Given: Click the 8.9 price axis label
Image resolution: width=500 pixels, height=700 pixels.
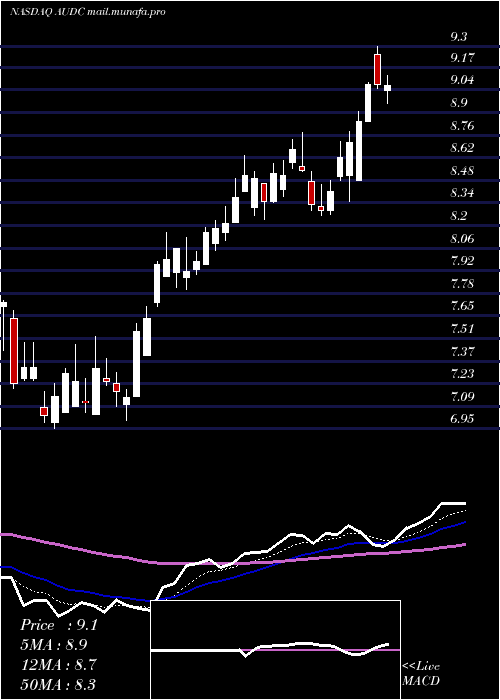Looking at the screenshot, I should pos(458,103).
